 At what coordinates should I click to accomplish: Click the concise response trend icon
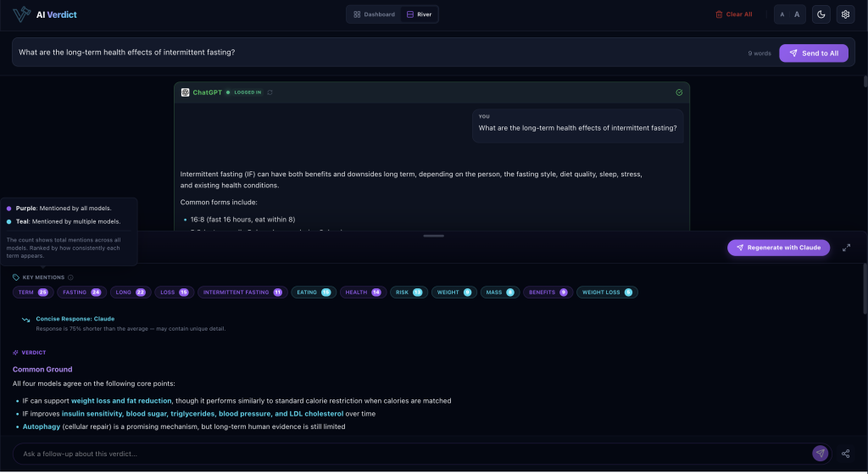pos(25,320)
